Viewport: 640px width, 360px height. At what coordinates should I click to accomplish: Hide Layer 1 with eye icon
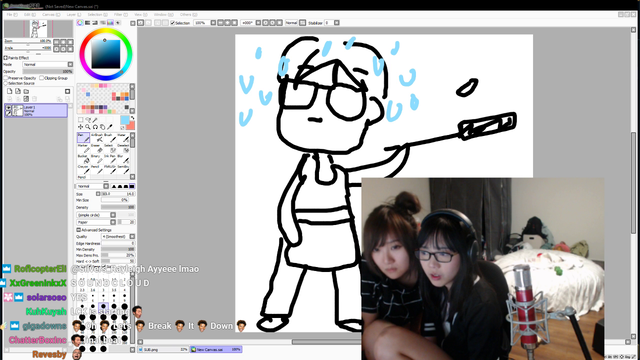pyautogui.click(x=9, y=108)
